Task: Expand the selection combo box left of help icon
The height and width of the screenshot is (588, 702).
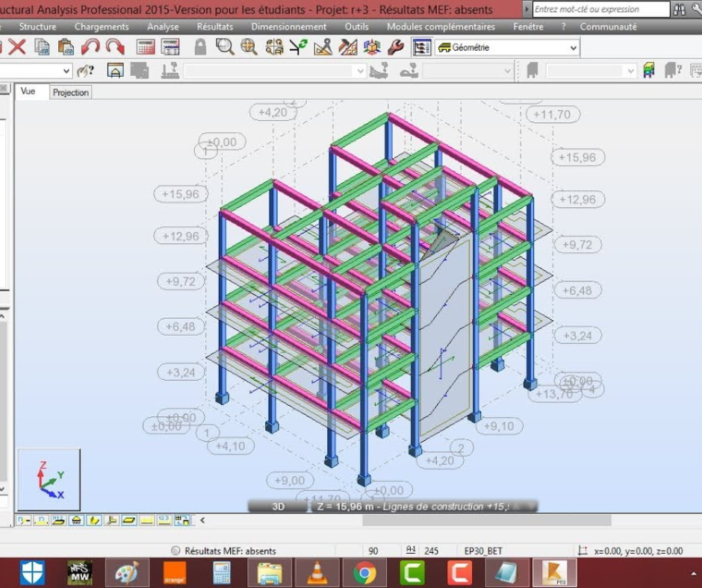Action: (x=66, y=71)
